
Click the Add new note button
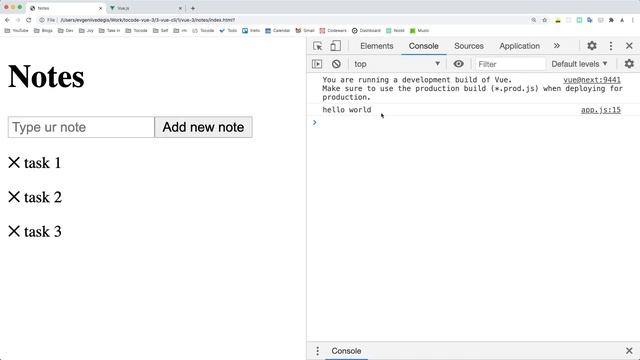203,127
